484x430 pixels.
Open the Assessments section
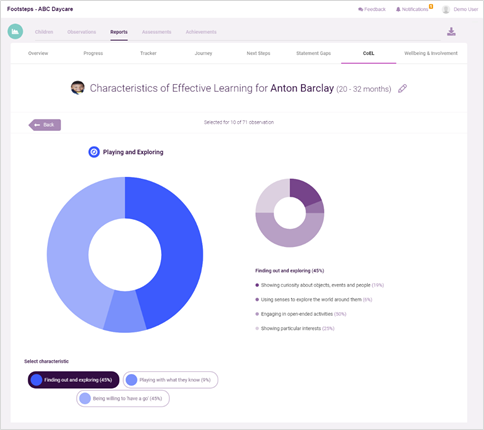tap(156, 32)
